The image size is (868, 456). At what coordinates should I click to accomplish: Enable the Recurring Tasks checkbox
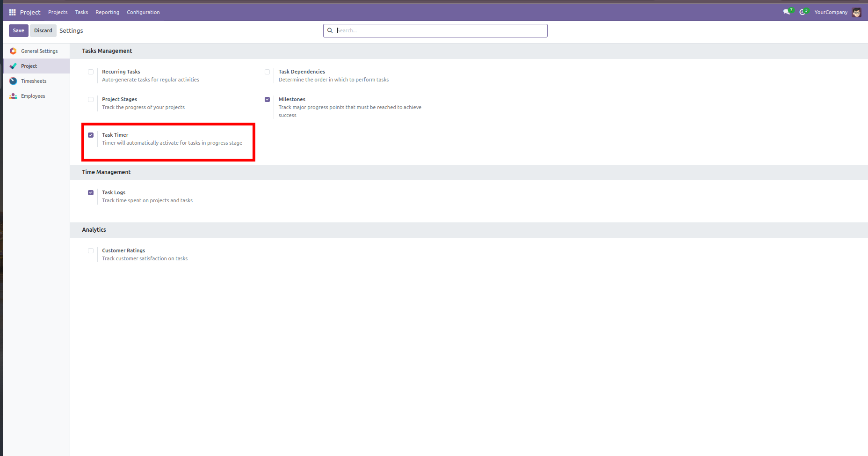91,72
